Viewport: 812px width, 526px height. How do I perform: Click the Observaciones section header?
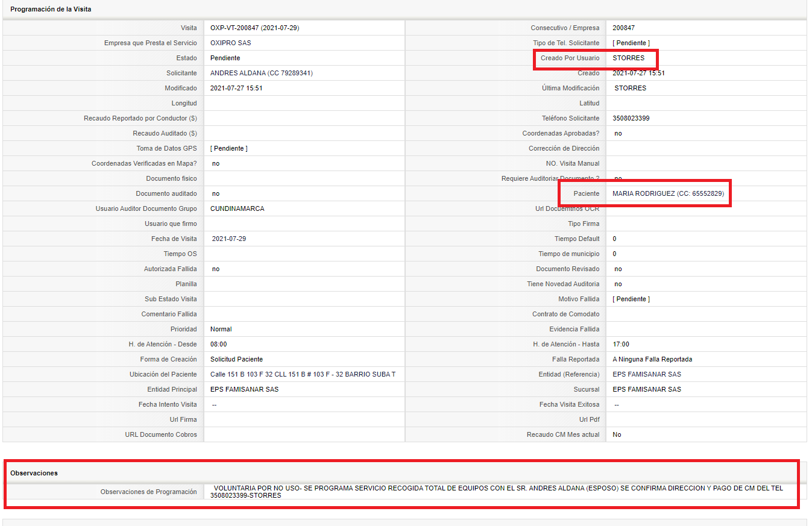pyautogui.click(x=34, y=473)
